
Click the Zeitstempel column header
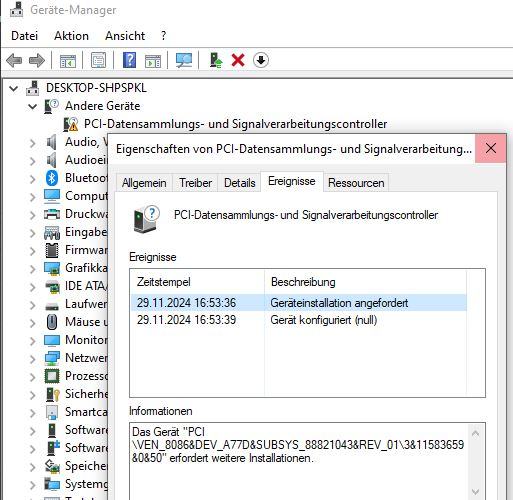pos(197,282)
